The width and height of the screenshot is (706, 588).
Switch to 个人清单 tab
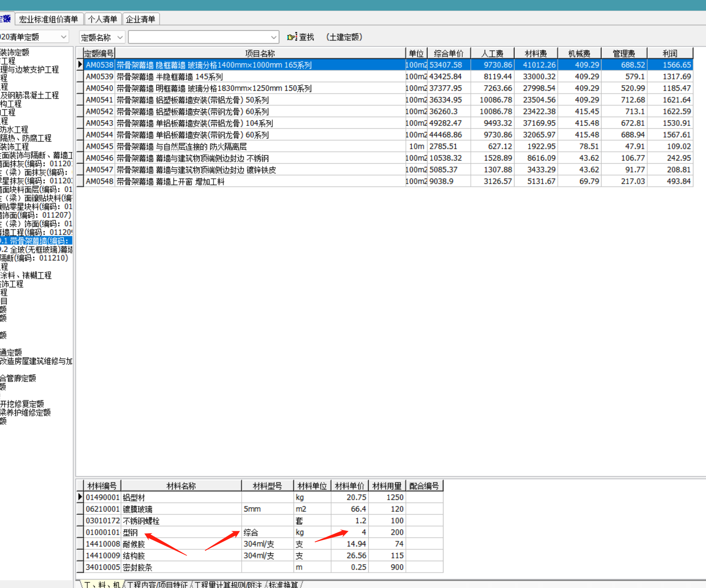pyautogui.click(x=102, y=19)
